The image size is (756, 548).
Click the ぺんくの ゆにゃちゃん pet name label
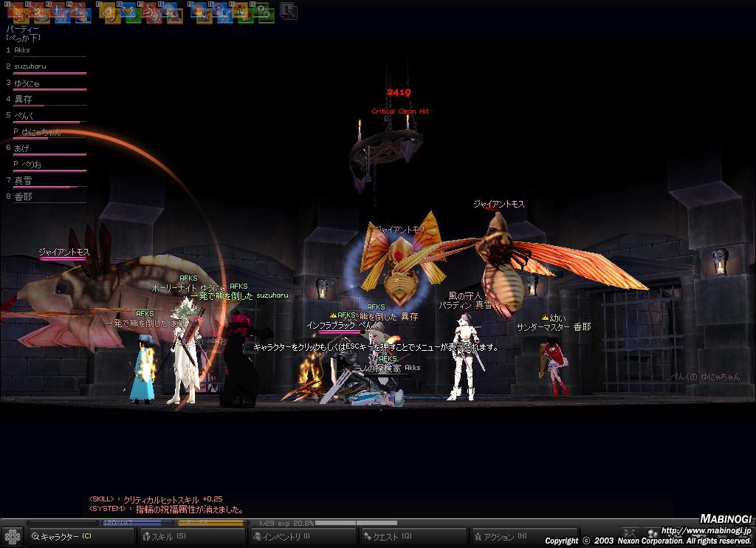[706, 377]
